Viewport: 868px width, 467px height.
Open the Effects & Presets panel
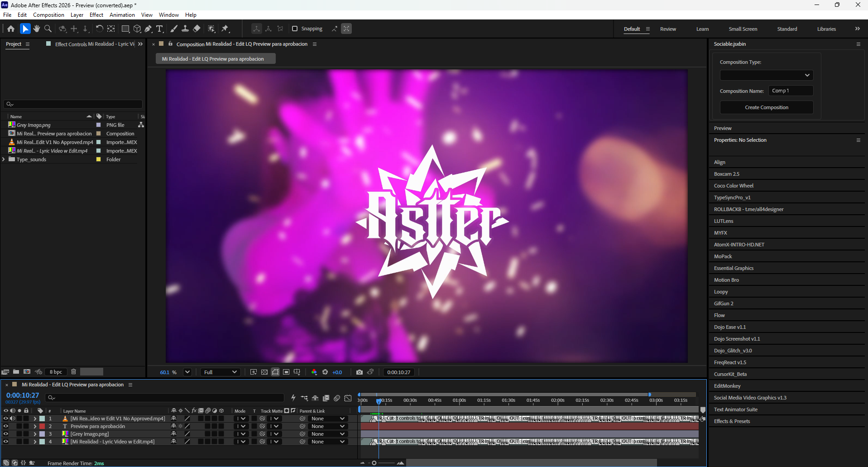(732, 421)
